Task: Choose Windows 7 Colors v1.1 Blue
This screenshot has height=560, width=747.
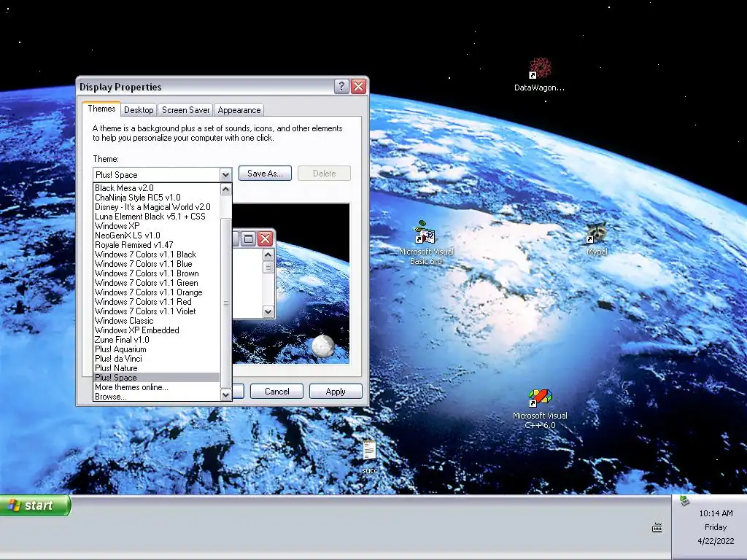Action: 157,264
